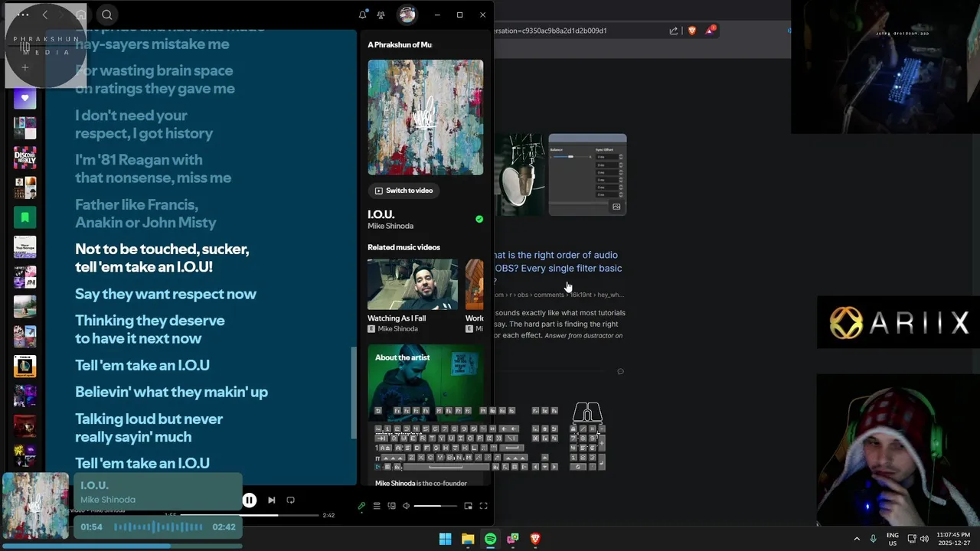Click the share icon in Brave address bar

(674, 31)
